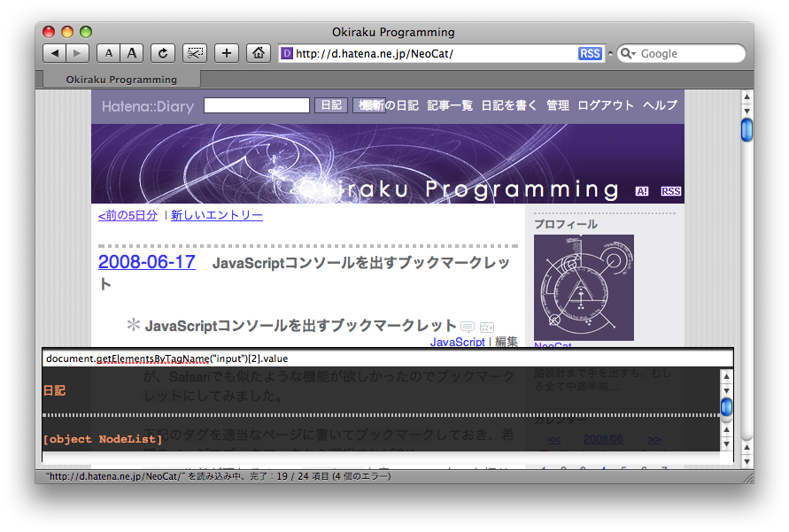Viewport: 789px width, 532px height.
Task: Add a bookmark with the plus icon
Action: pyautogui.click(x=226, y=53)
